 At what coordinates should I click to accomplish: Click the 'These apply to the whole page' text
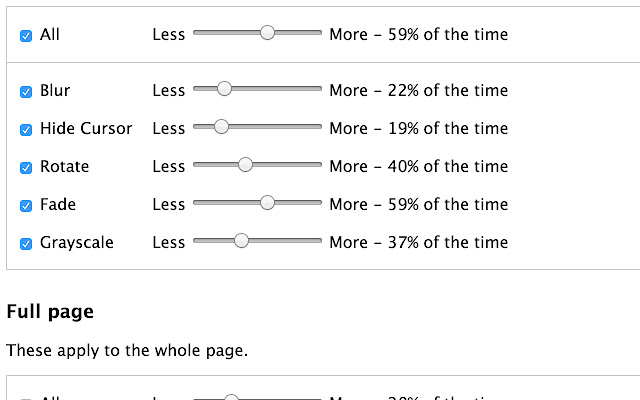coord(126,351)
